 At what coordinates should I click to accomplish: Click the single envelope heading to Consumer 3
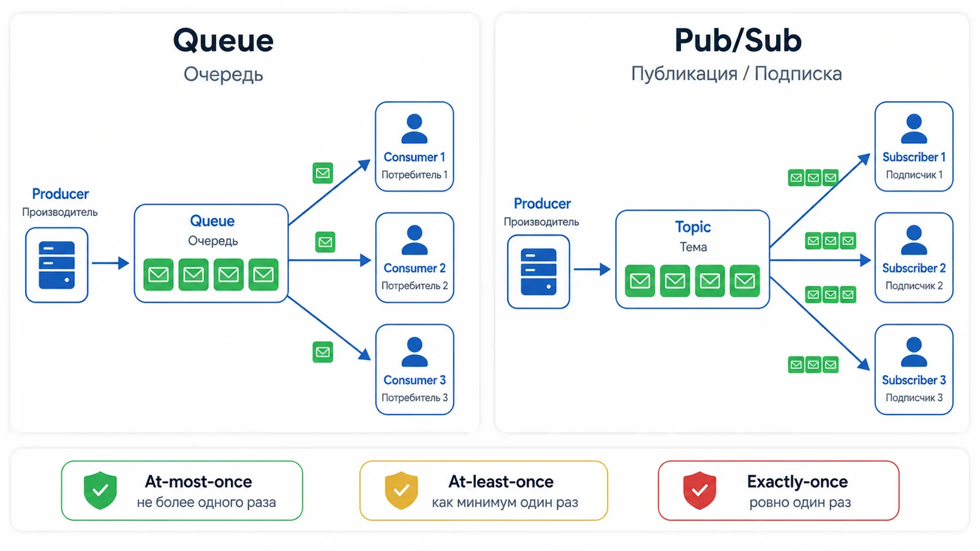(x=323, y=352)
